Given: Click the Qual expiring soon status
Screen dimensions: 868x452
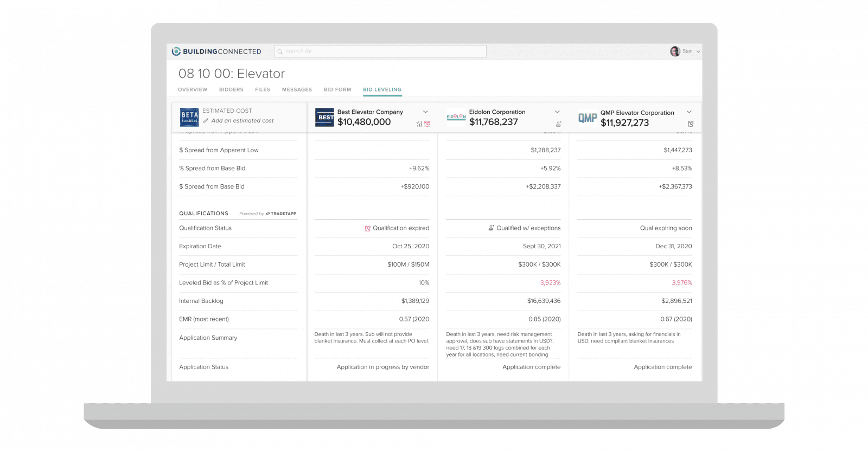Looking at the screenshot, I should click(x=666, y=228).
